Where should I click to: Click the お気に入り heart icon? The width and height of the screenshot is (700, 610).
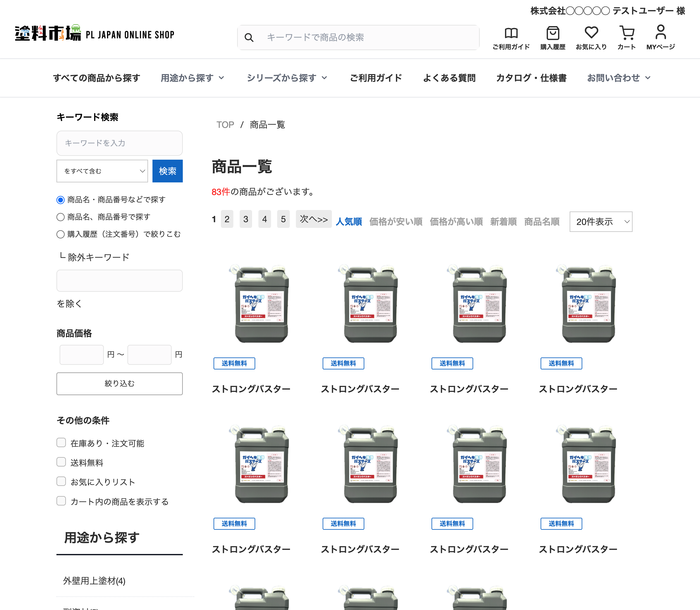pyautogui.click(x=591, y=33)
